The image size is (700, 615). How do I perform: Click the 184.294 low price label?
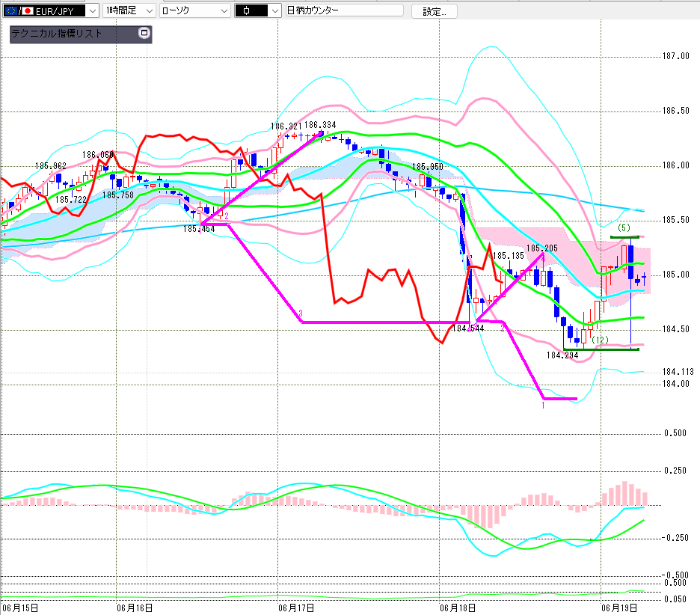(x=562, y=355)
